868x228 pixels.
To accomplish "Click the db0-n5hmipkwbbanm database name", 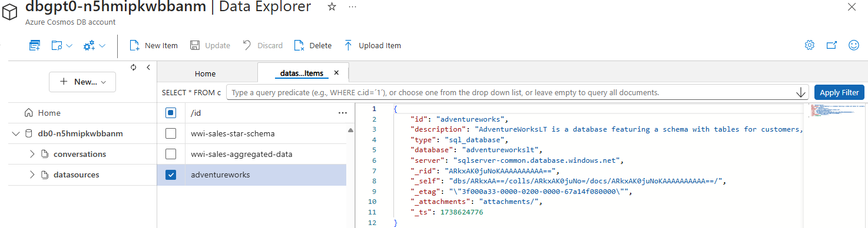I will (x=80, y=133).
